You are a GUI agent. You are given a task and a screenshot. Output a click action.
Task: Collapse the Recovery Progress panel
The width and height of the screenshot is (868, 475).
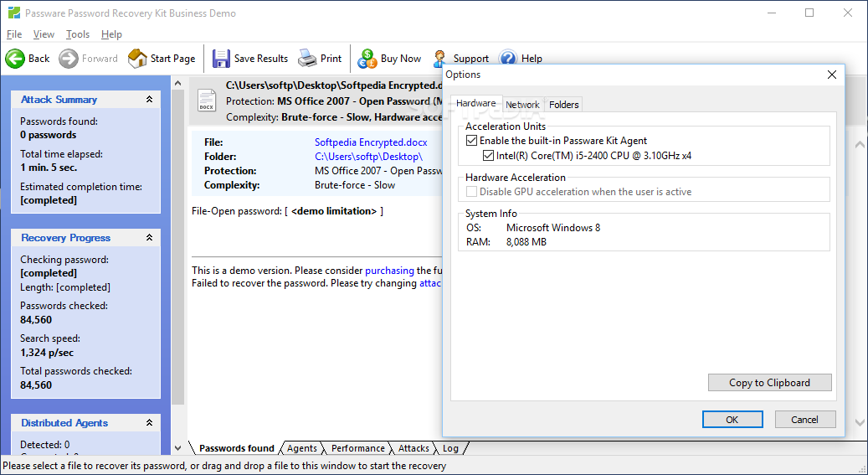[150, 237]
